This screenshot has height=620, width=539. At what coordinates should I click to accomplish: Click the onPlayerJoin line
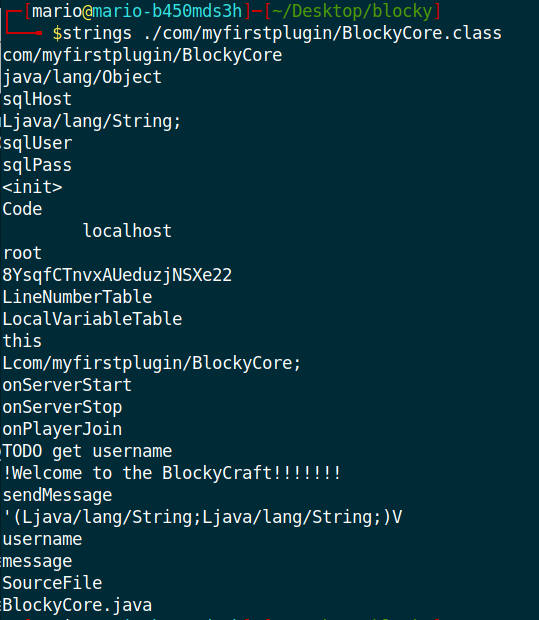click(62, 429)
